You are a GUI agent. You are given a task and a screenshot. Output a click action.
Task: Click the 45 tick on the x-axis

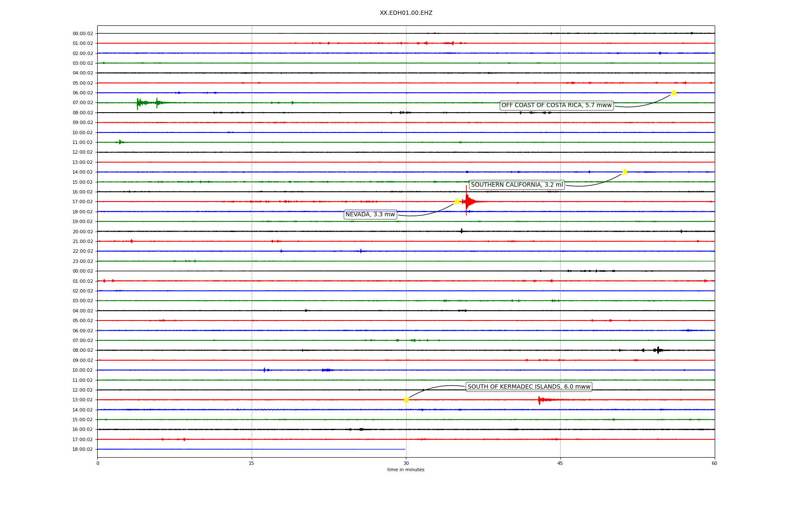click(x=560, y=463)
